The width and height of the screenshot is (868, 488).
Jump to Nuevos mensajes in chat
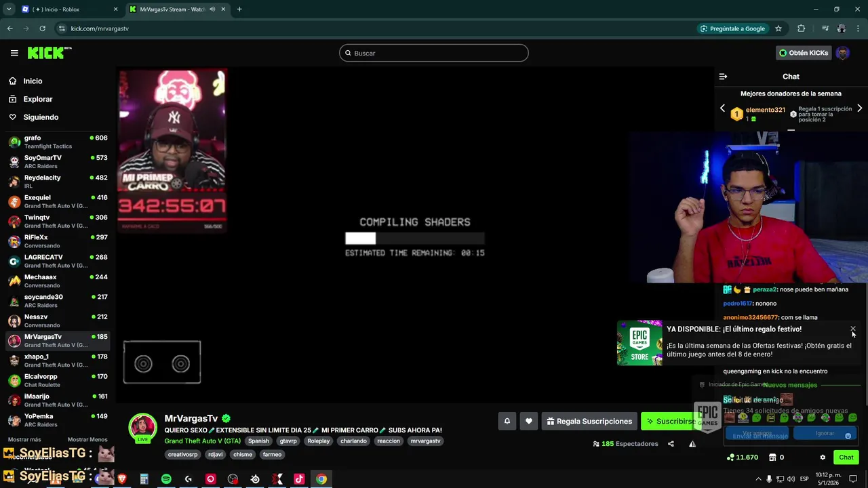(x=790, y=385)
